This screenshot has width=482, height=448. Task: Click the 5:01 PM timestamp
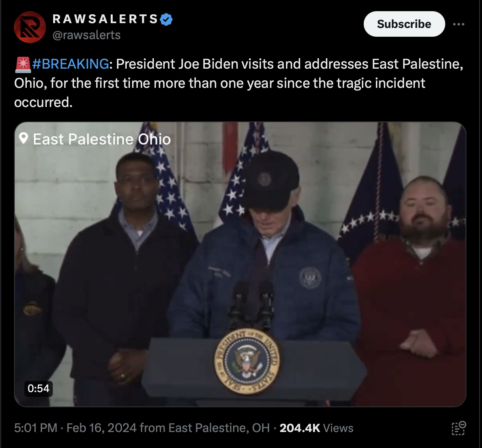click(x=36, y=428)
